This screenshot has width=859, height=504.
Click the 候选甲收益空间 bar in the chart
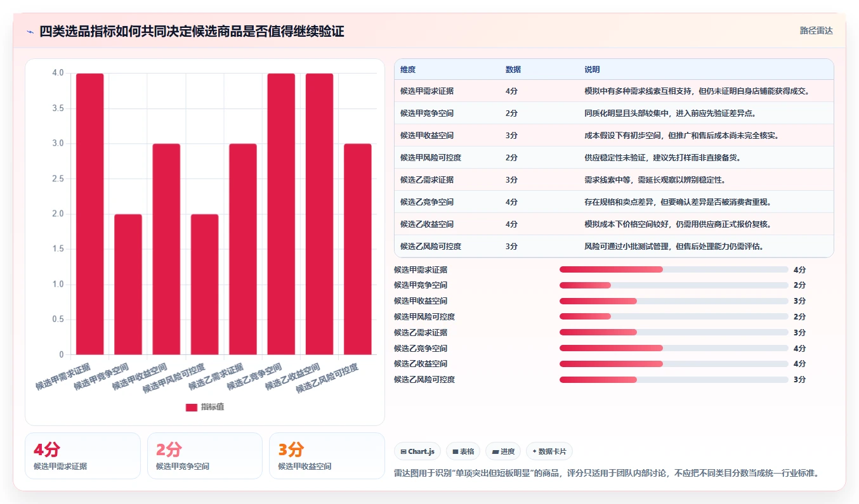(x=166, y=249)
